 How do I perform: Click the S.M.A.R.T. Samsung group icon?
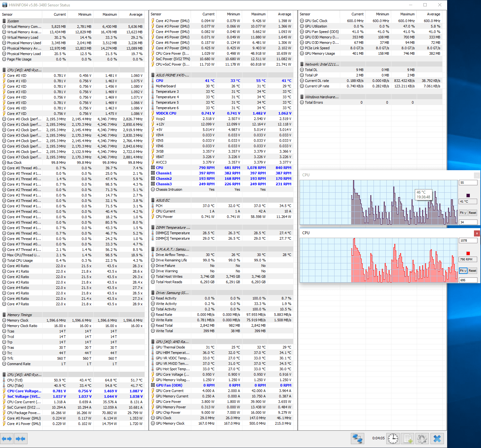(x=153, y=249)
